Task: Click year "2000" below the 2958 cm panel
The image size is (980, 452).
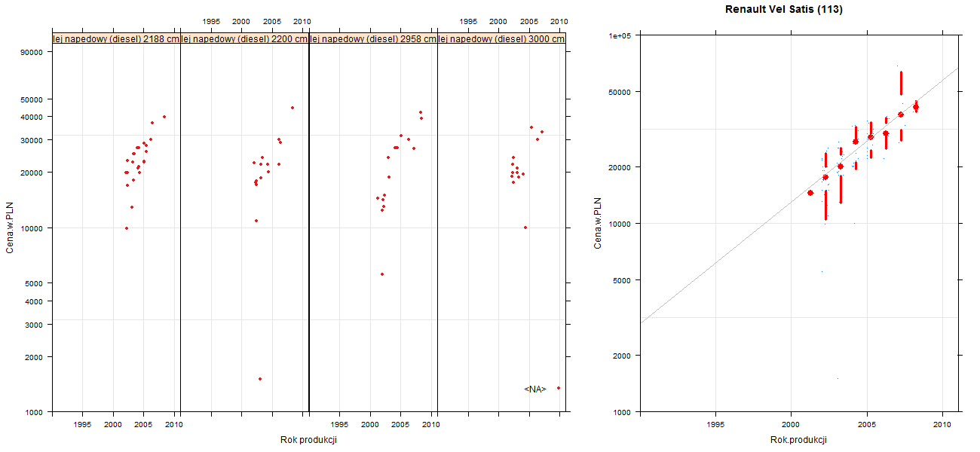Action: (x=370, y=425)
